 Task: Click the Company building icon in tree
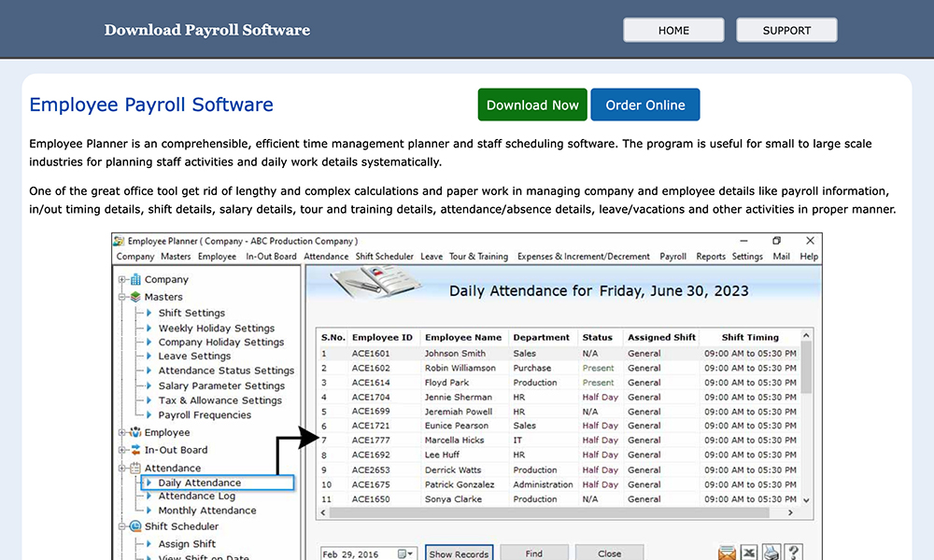click(135, 279)
